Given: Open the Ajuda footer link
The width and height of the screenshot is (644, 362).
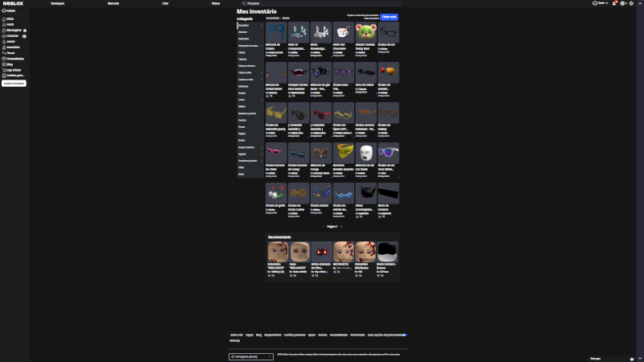Looking at the screenshot, I should [x=312, y=335].
